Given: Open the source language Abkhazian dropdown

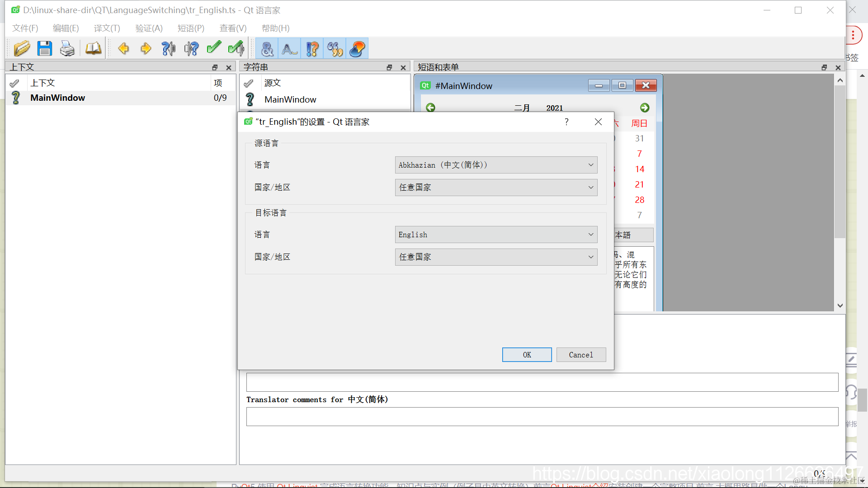Looking at the screenshot, I should point(496,165).
